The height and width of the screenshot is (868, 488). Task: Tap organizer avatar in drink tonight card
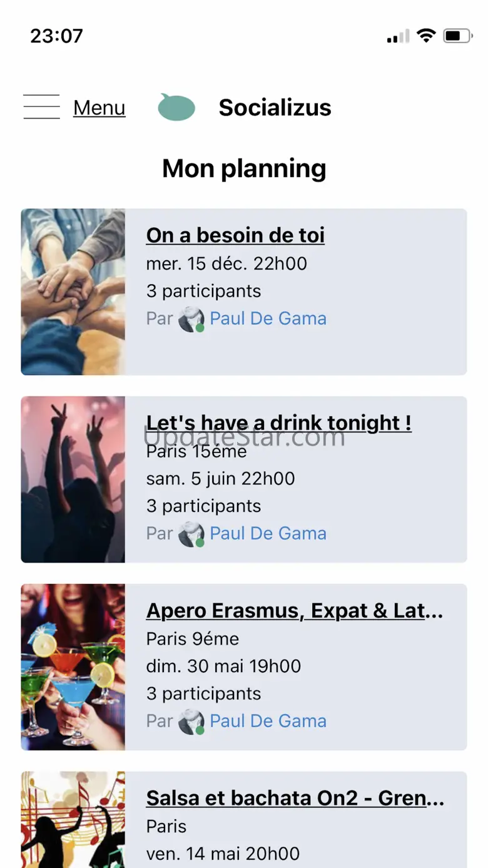tap(191, 534)
